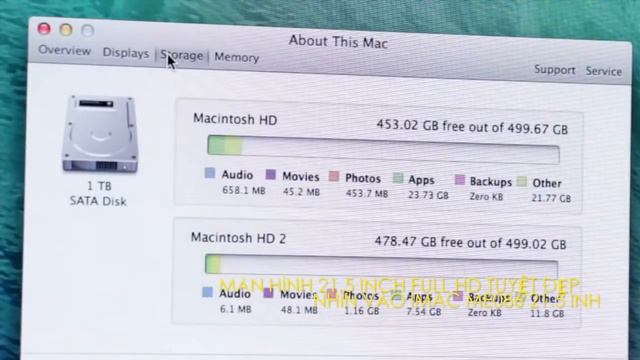
Task: Click the '1 TB' disk capacity label
Action: pyautogui.click(x=99, y=186)
